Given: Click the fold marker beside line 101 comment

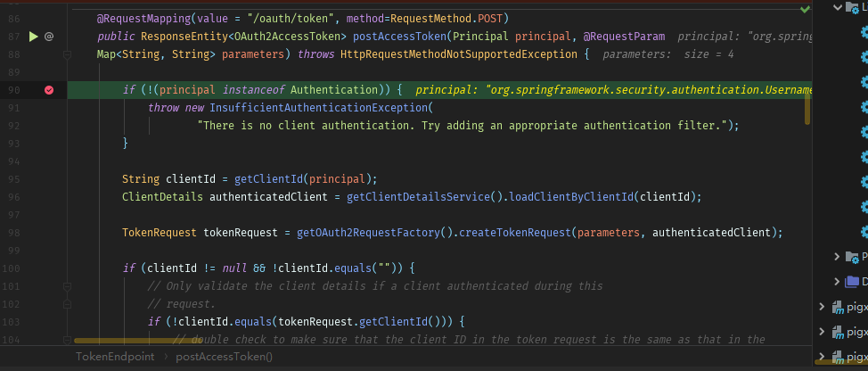Looking at the screenshot, I should click(67, 286).
